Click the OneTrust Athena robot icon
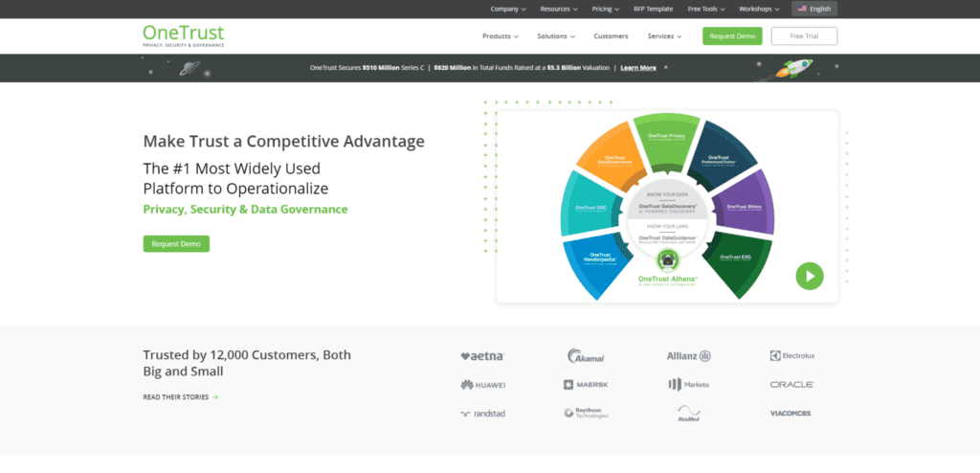This screenshot has width=980, height=473. click(x=667, y=259)
